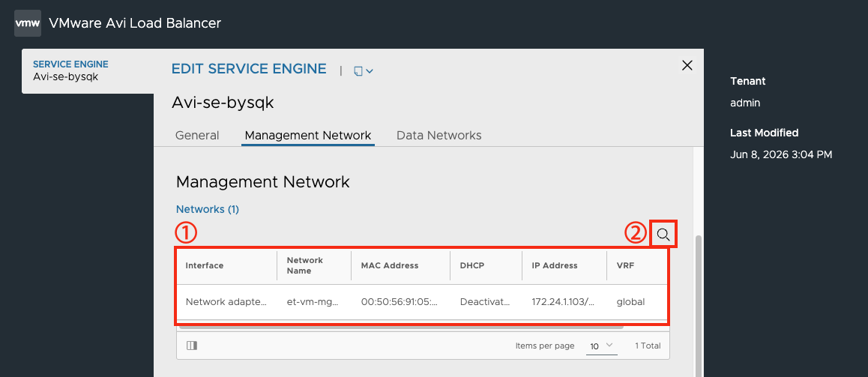Click the VRF column header
Viewport: 868px width, 377px height.
[x=626, y=265]
